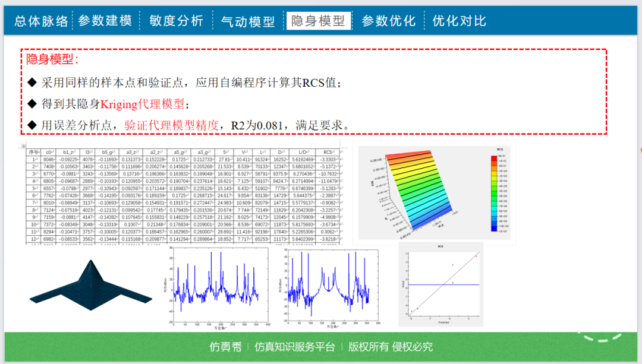The width and height of the screenshot is (642, 364).
Task: Click the red text Kriging代理模型
Action: [x=143, y=104]
